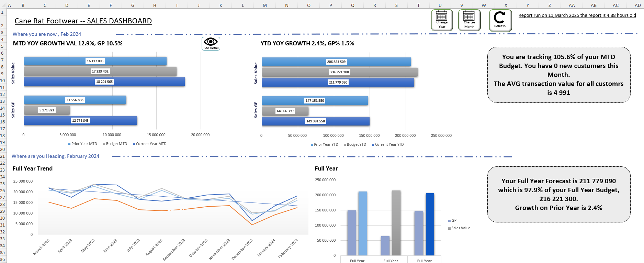Screen dimensions: 644x263
Task: Select the 5 171 821 GP budget bar
Action: pyautogui.click(x=47, y=110)
